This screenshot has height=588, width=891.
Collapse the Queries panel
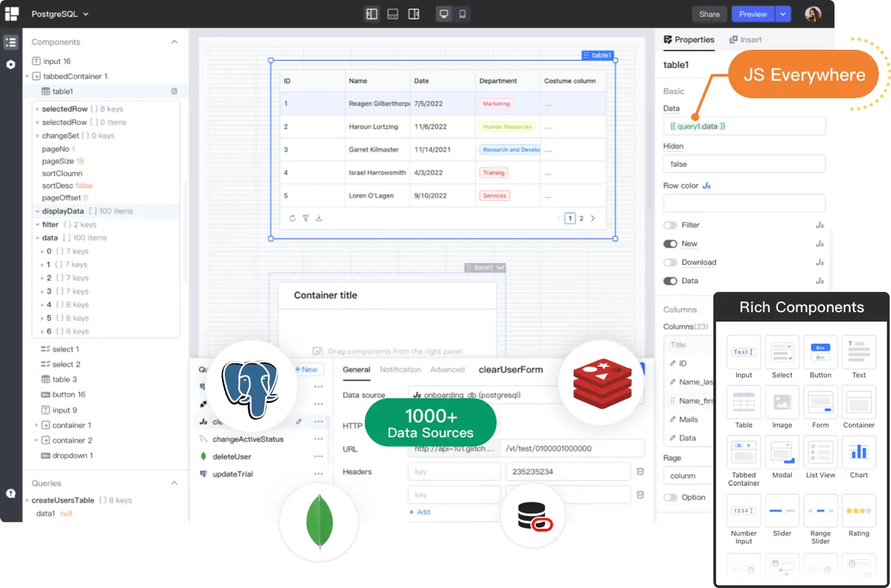pos(174,483)
